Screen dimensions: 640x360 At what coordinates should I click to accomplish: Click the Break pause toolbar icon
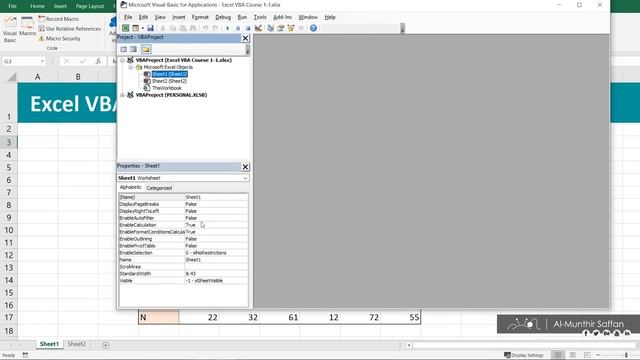coord(238,28)
